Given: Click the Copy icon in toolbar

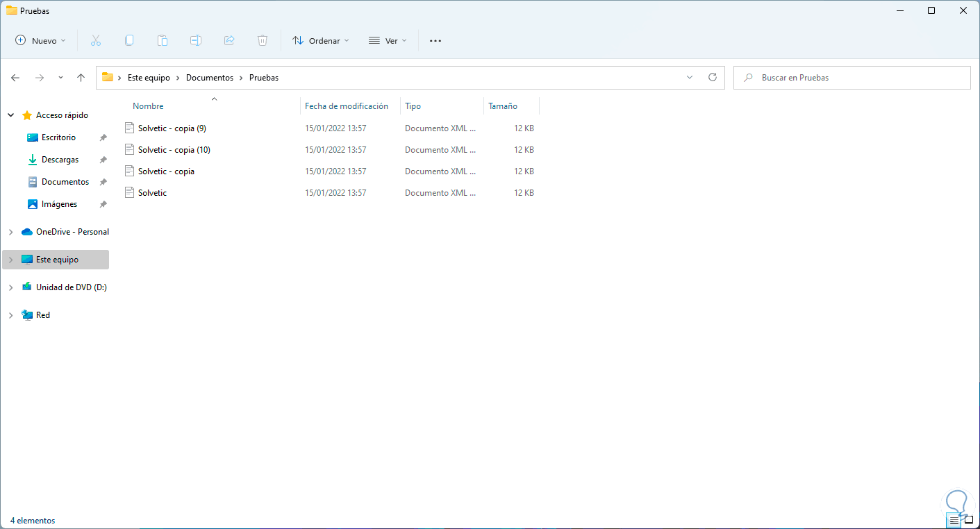Looking at the screenshot, I should tap(129, 41).
